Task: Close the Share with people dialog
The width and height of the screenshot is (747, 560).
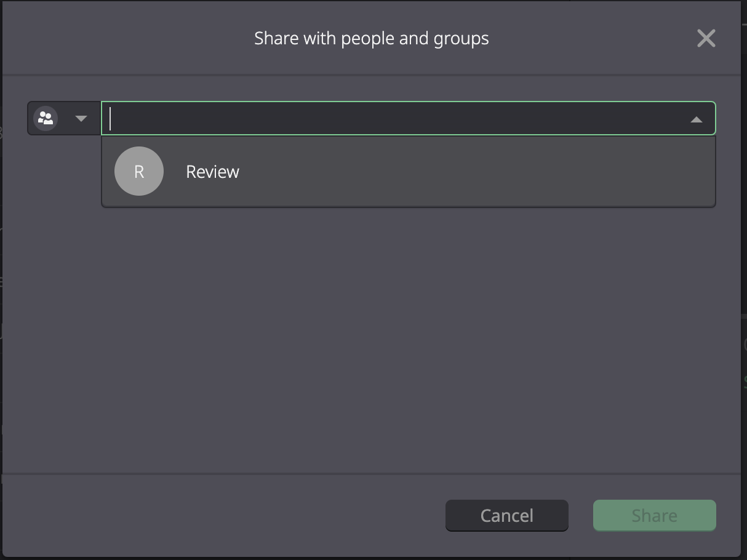Action: 706,38
